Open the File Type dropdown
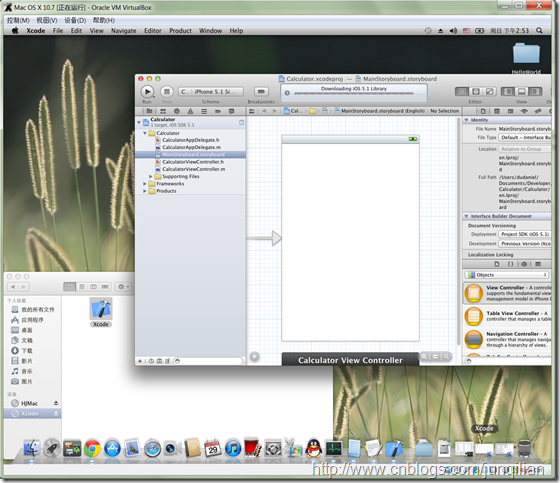This screenshot has width=560, height=483. coord(525,138)
